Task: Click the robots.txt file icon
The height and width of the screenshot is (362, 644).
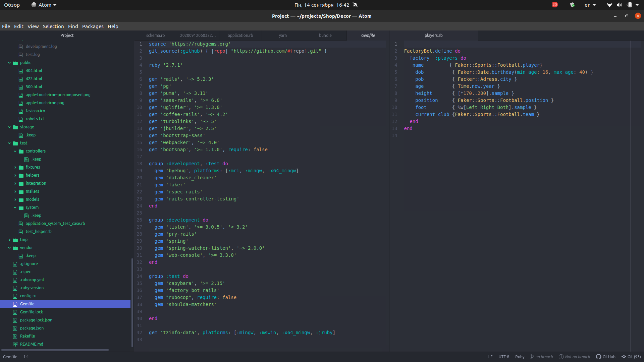Action: tap(21, 119)
